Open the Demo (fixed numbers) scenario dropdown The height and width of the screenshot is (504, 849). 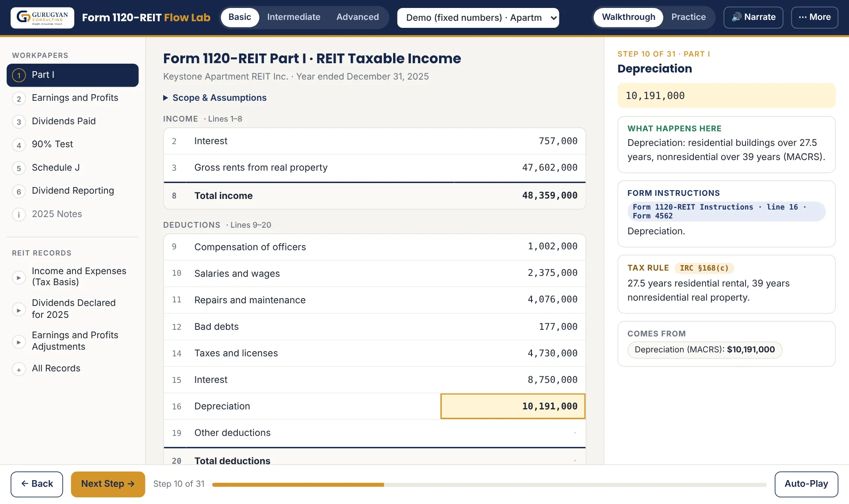pyautogui.click(x=478, y=18)
